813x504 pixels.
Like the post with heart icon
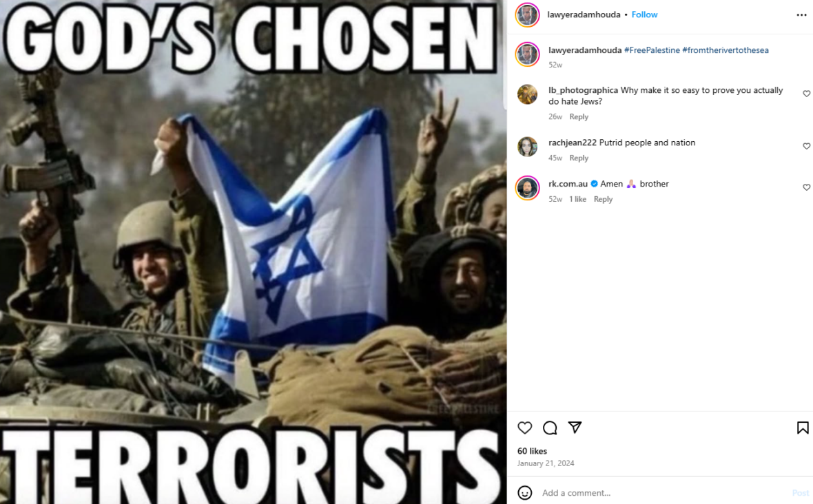[x=525, y=428]
